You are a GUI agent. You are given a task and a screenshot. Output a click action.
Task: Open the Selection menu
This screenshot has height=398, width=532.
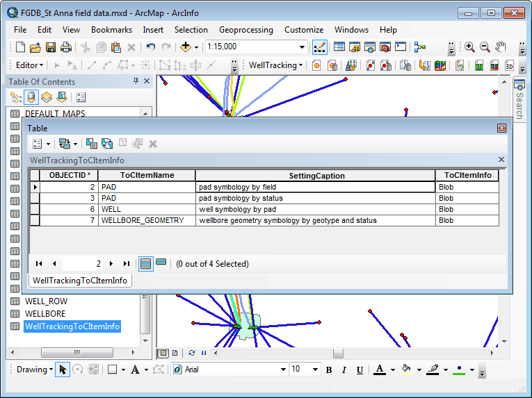click(191, 30)
